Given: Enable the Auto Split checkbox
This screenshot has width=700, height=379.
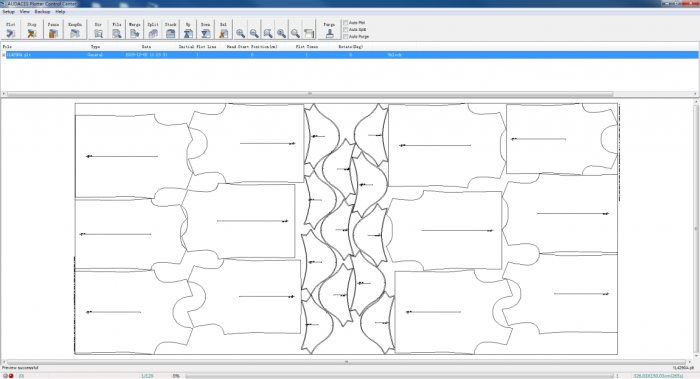Looking at the screenshot, I should coord(346,29).
